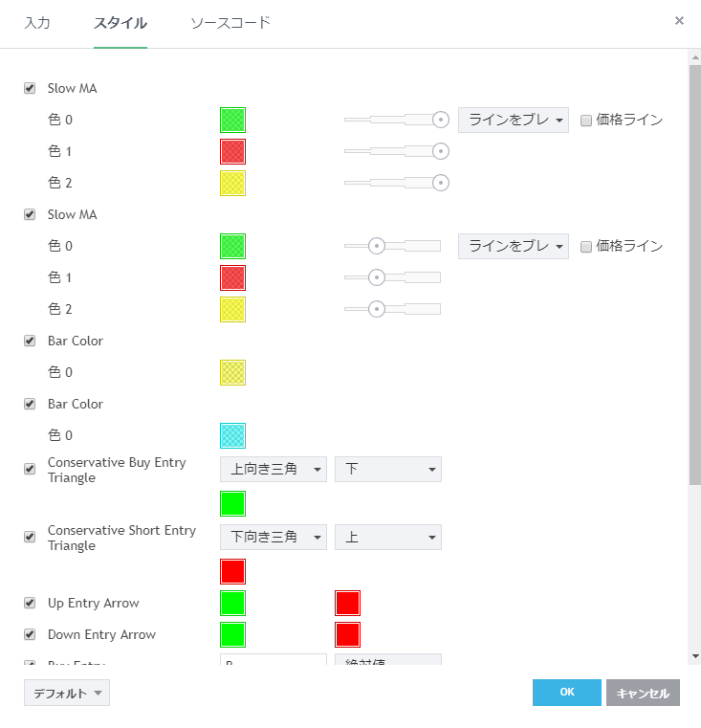Open the ソースコード tab
The width and height of the screenshot is (701, 728).
(x=230, y=23)
